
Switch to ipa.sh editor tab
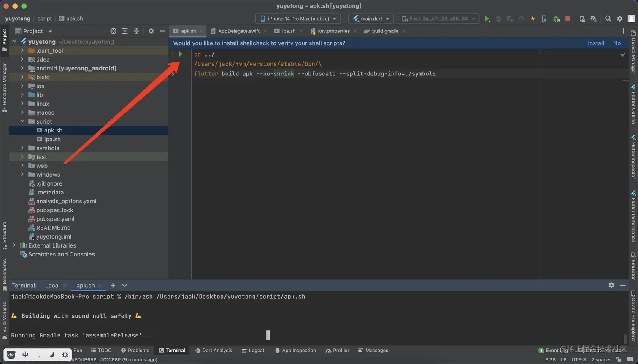288,31
